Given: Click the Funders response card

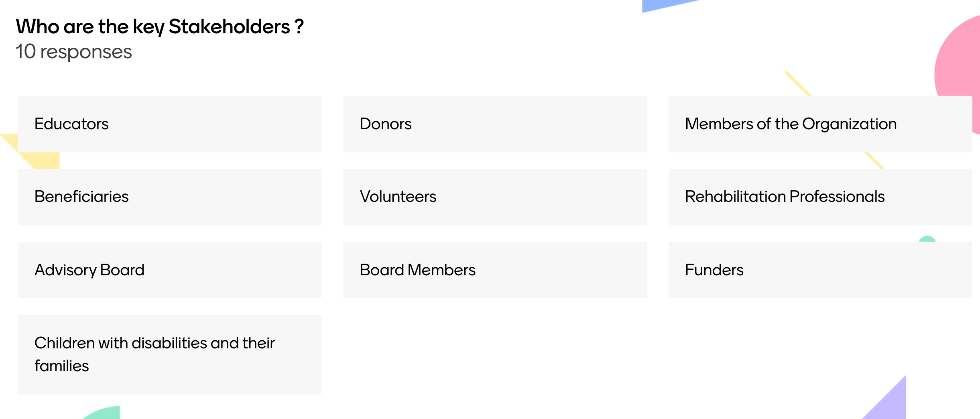Looking at the screenshot, I should (x=820, y=270).
